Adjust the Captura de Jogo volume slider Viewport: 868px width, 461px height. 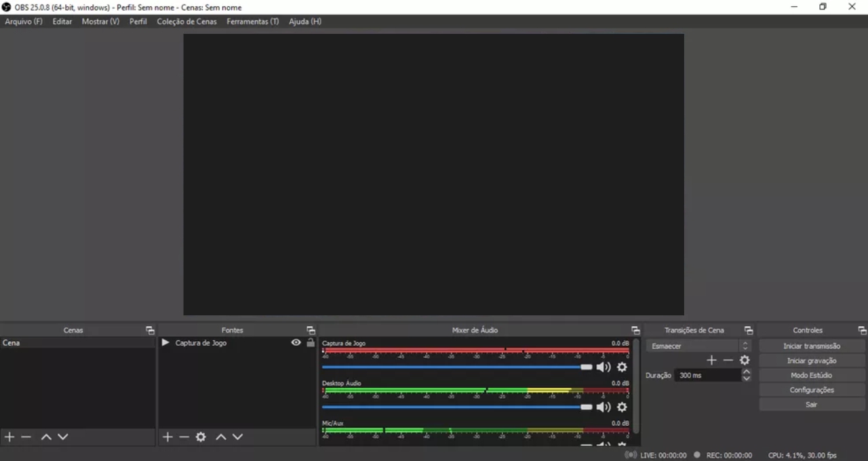pos(457,367)
